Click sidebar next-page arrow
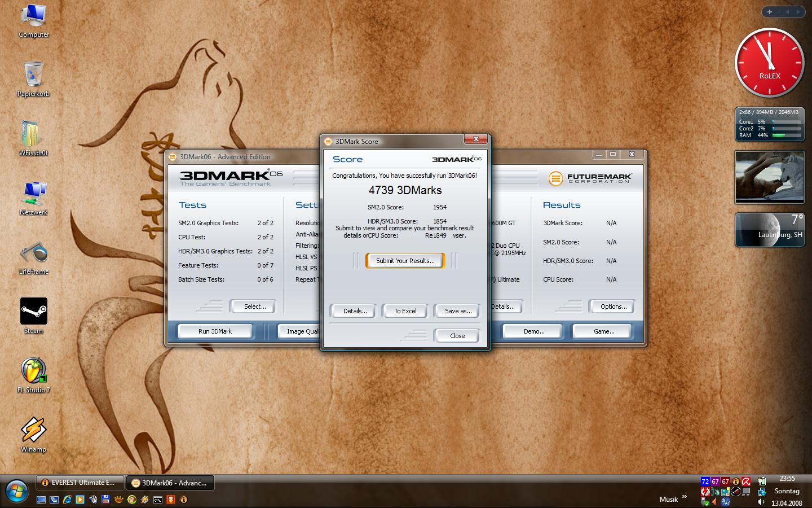 coord(799,12)
